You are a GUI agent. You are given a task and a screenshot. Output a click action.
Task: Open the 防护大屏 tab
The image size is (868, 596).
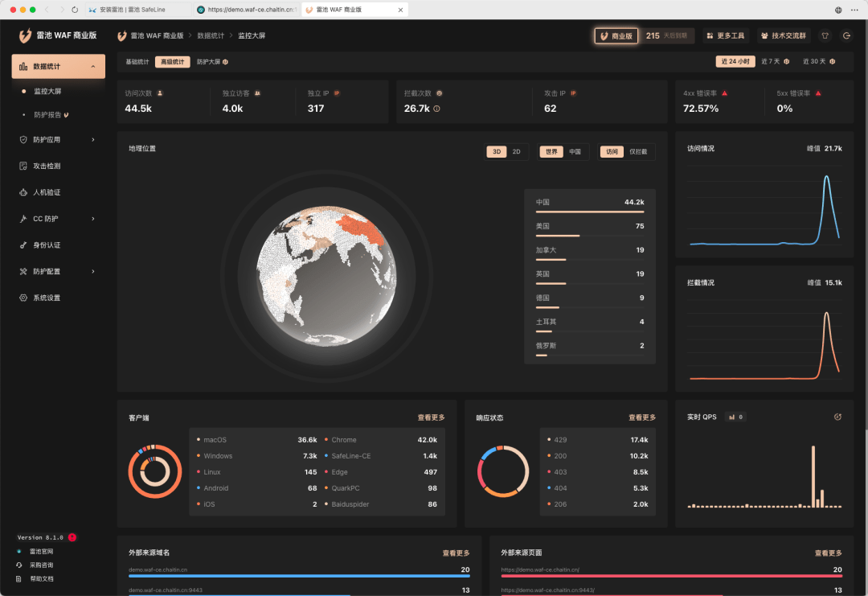(212, 62)
